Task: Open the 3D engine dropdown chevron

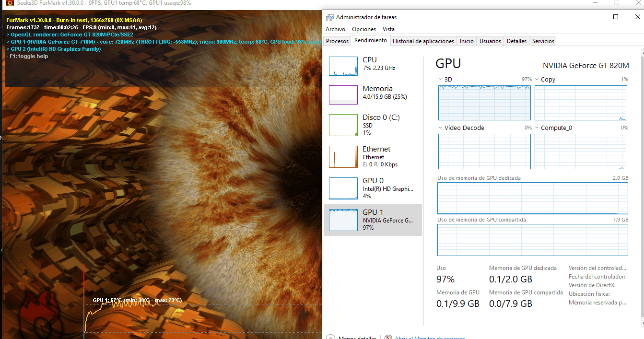Action: pos(441,79)
